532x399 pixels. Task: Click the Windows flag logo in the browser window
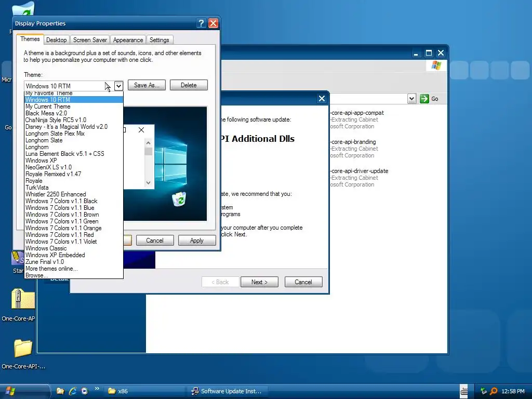click(436, 65)
